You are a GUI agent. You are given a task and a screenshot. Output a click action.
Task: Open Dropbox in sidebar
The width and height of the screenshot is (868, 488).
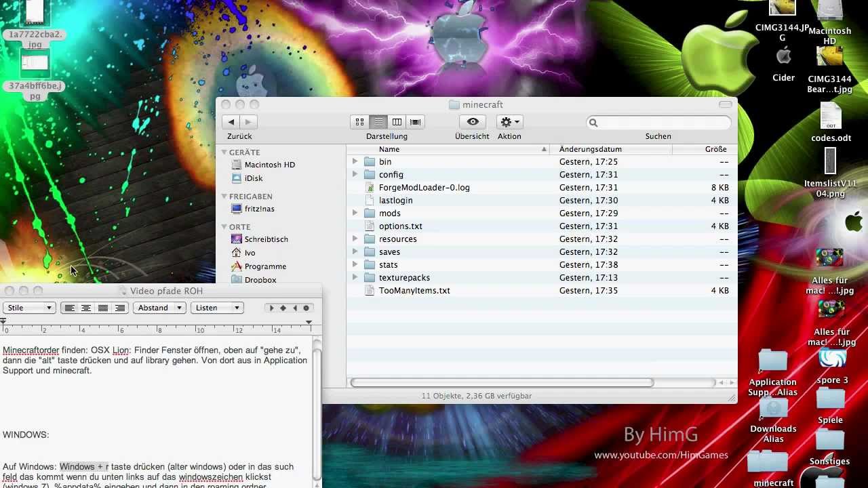(260, 280)
